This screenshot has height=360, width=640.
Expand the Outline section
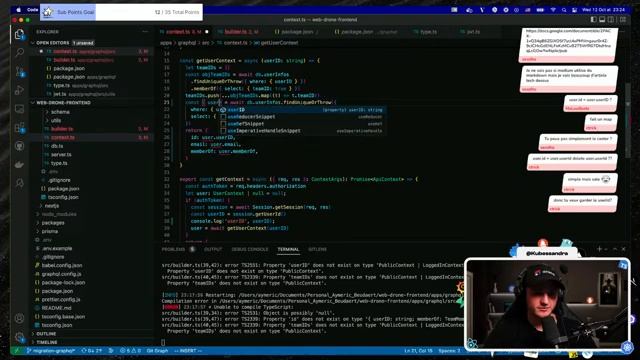[92, 334]
